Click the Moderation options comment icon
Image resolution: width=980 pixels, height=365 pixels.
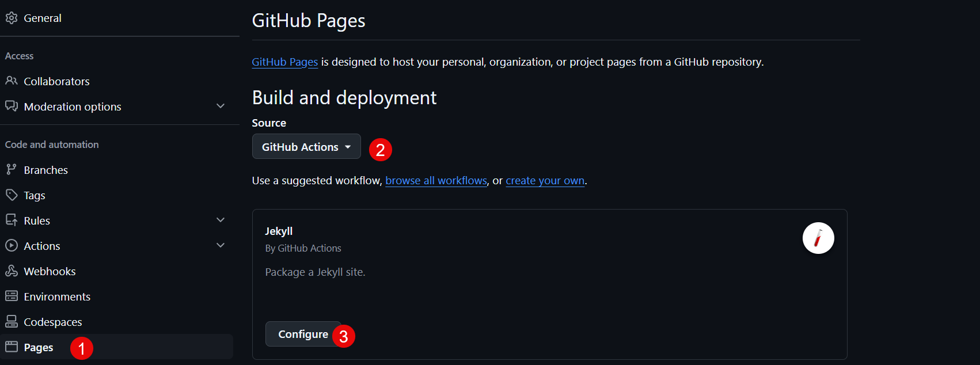(x=12, y=106)
